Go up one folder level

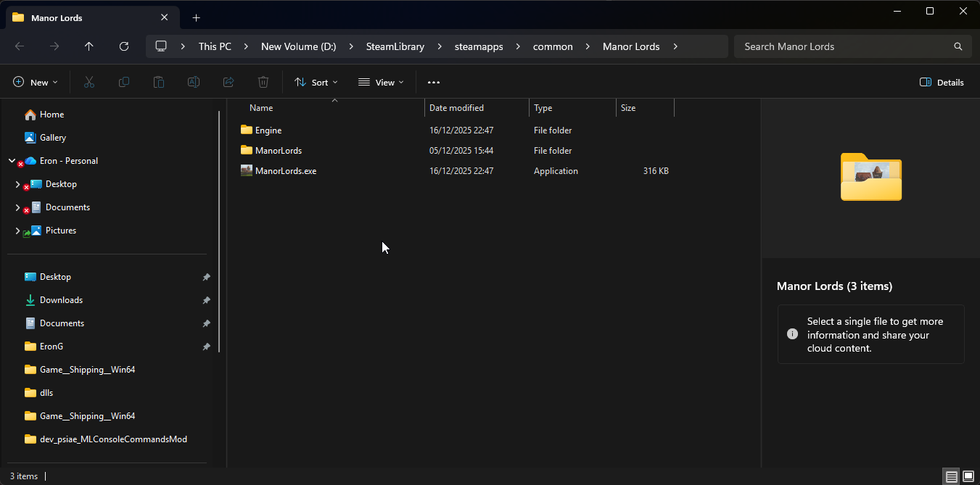coord(89,46)
